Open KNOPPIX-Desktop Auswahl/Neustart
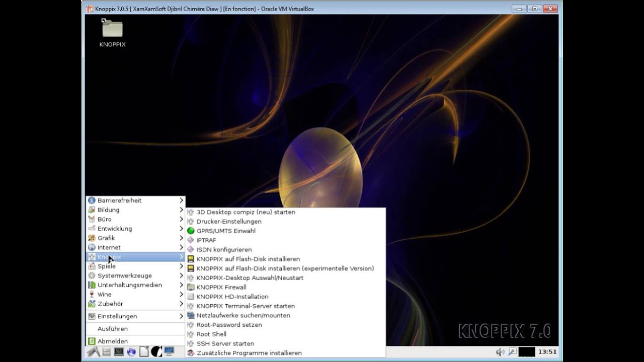 (285, 278)
